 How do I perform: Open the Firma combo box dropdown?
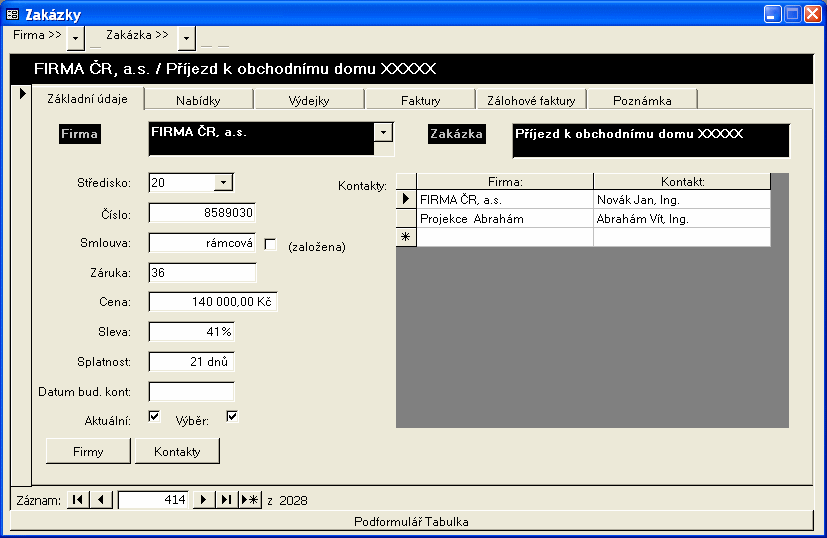[x=383, y=132]
